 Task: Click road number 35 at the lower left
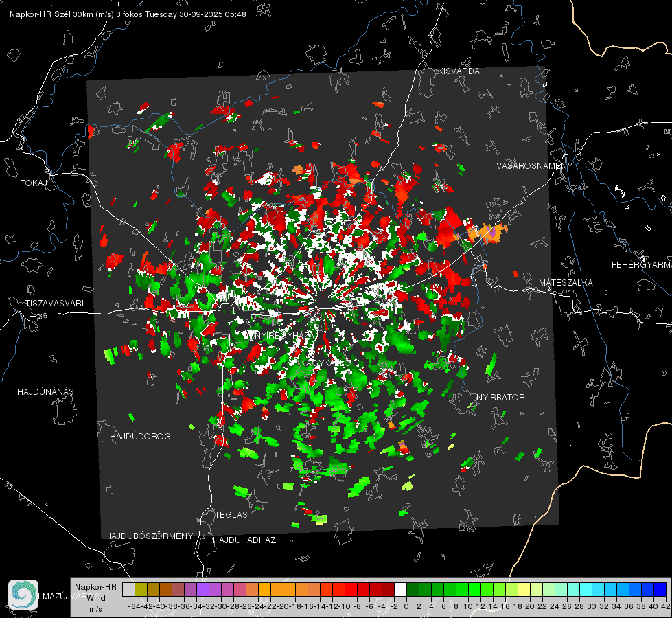[9, 485]
